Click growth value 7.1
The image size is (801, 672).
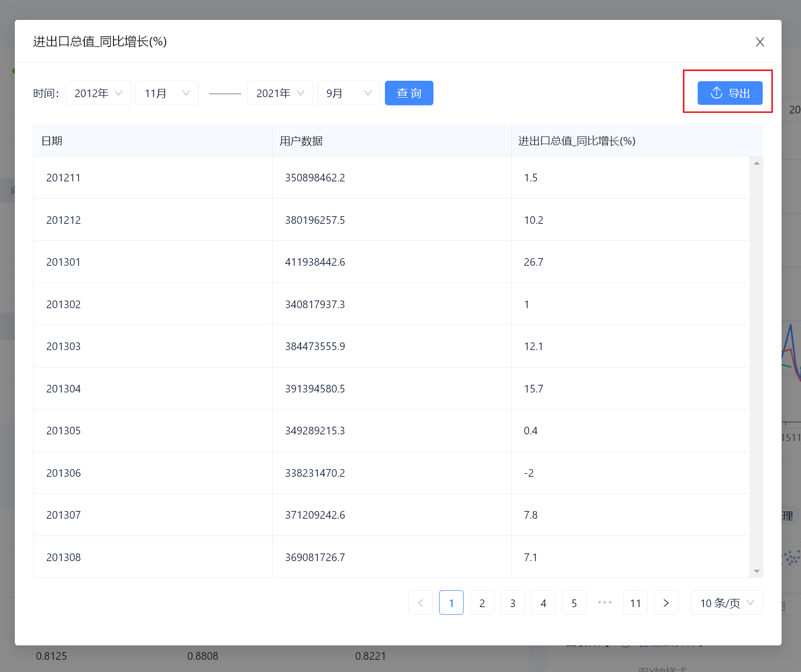531,558
